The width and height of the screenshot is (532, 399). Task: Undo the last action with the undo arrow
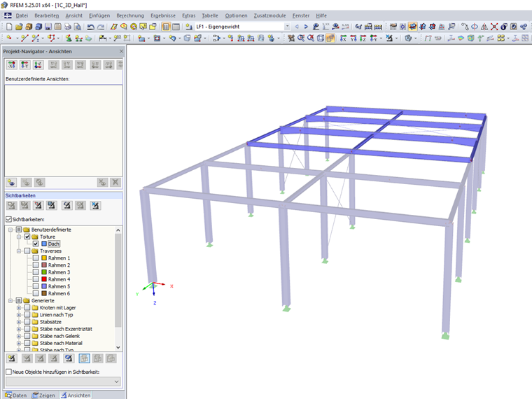(x=90, y=27)
